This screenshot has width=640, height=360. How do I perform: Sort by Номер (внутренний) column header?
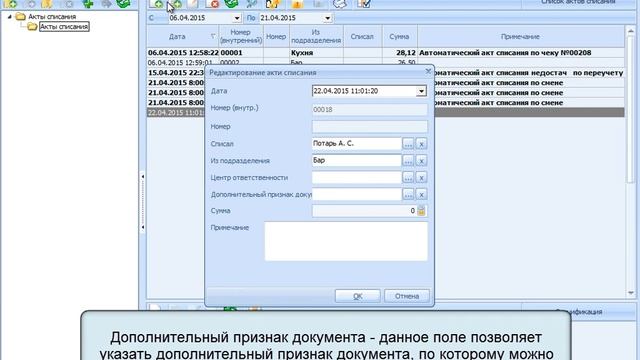241,36
